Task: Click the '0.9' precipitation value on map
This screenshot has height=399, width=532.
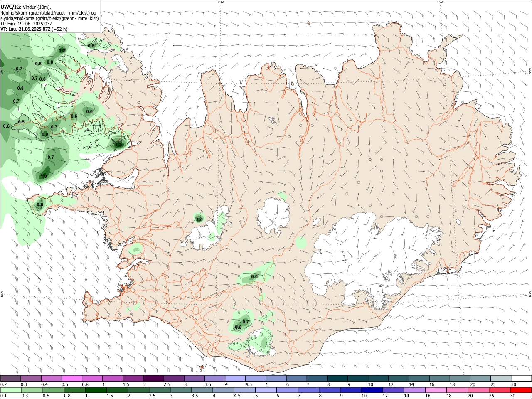Action: [x=45, y=134]
